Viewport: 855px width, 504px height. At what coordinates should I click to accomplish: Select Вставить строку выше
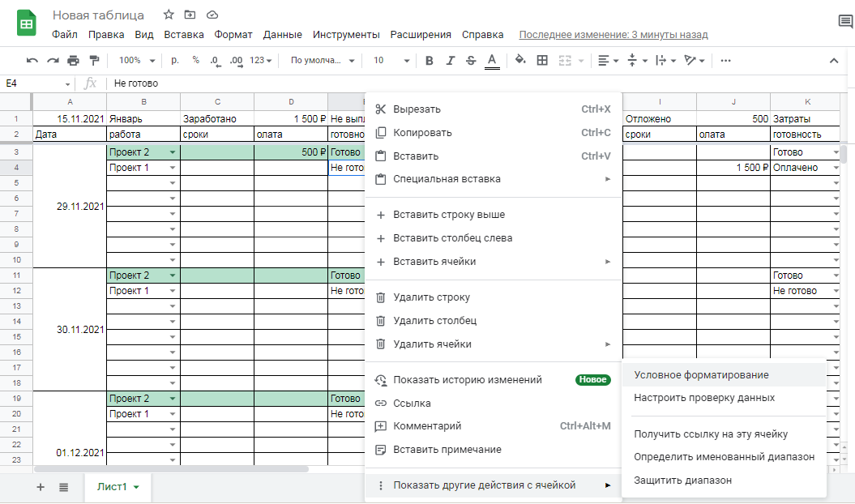coord(493,215)
